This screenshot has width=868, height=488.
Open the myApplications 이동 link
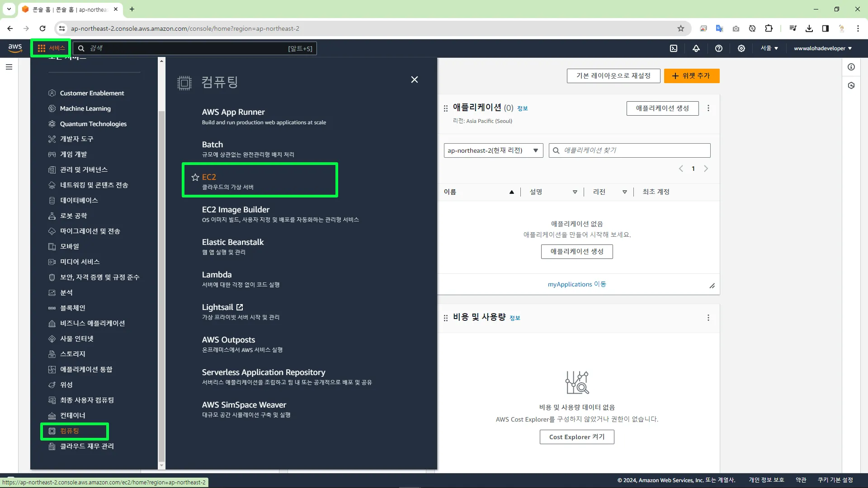coord(577,284)
